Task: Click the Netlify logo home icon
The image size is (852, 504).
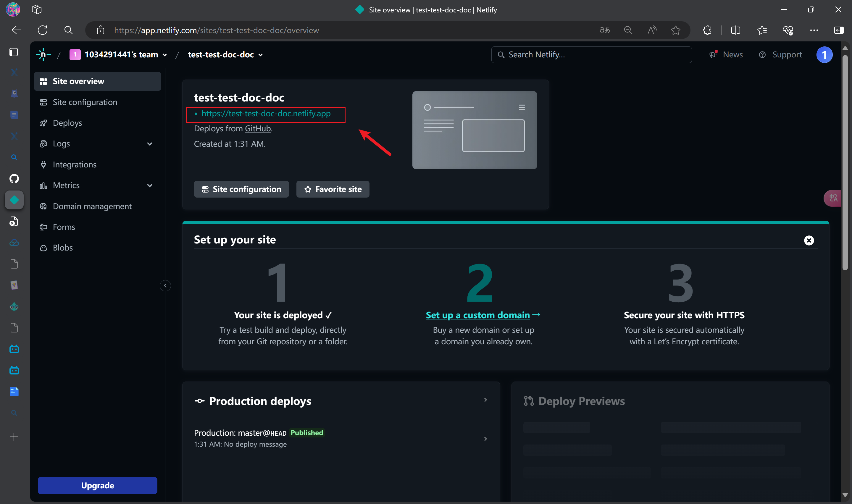Action: pyautogui.click(x=43, y=55)
